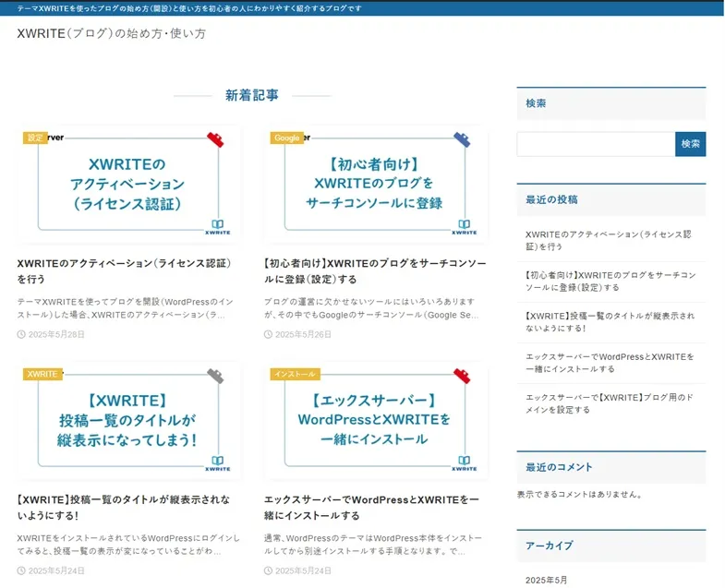Image resolution: width=725 pixels, height=588 pixels.
Task: Open article title エックスサーバーでWordPressとXWRITEを一緒に
Action: (371, 507)
